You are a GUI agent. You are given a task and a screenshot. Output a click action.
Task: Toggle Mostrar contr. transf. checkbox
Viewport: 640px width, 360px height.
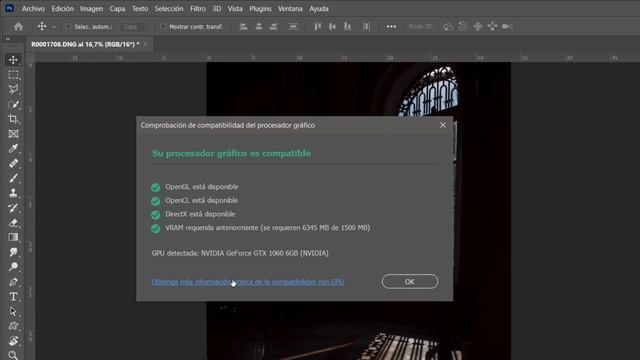pyautogui.click(x=163, y=27)
